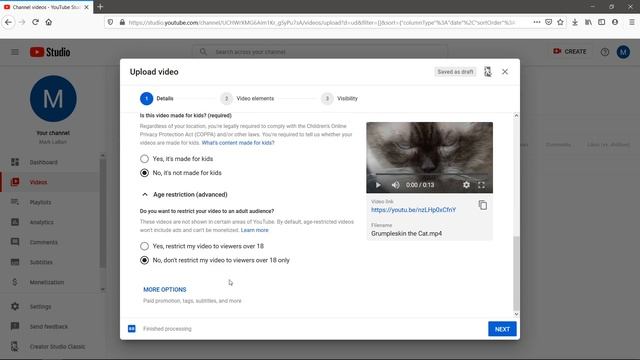Click the Finished processing status icon
The width and height of the screenshot is (640, 360).
(132, 329)
